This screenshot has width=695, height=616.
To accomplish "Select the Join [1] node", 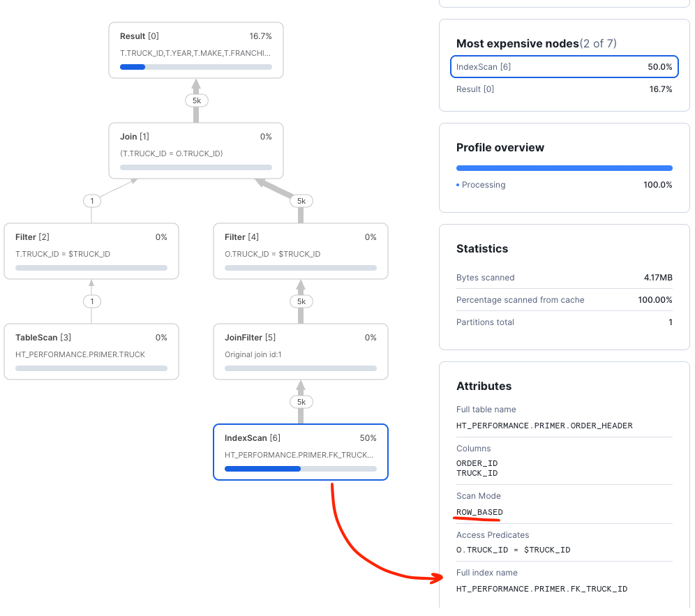I will point(195,150).
